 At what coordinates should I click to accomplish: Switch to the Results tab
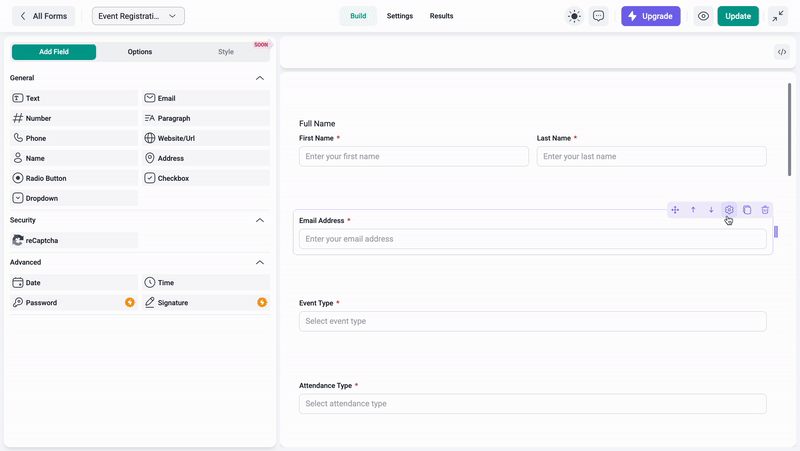[441, 16]
